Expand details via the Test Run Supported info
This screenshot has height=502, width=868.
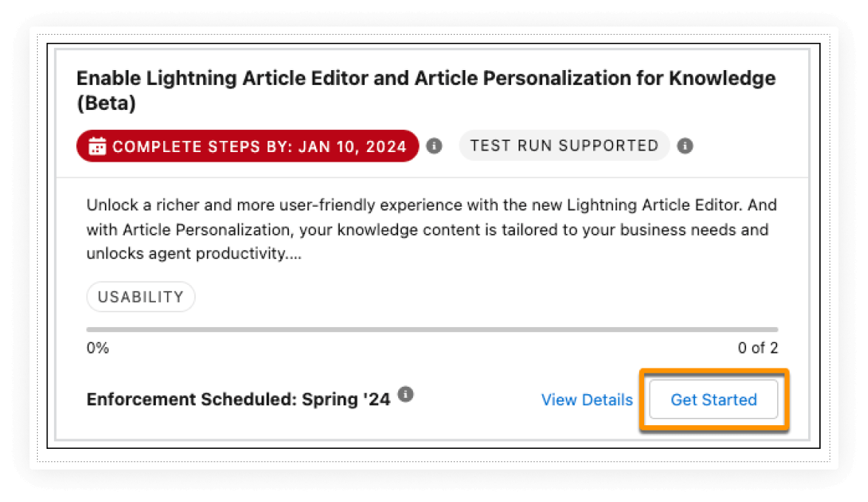[684, 145]
